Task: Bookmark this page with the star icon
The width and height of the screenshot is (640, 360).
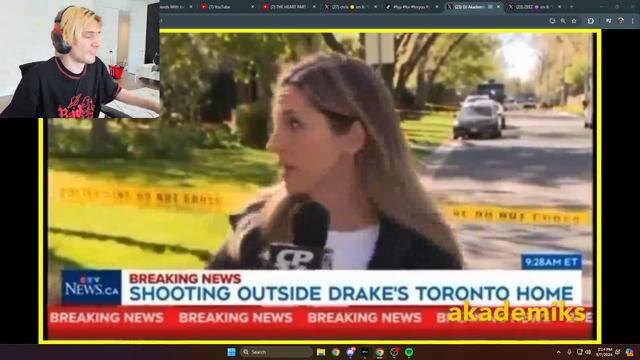Action: [574, 21]
